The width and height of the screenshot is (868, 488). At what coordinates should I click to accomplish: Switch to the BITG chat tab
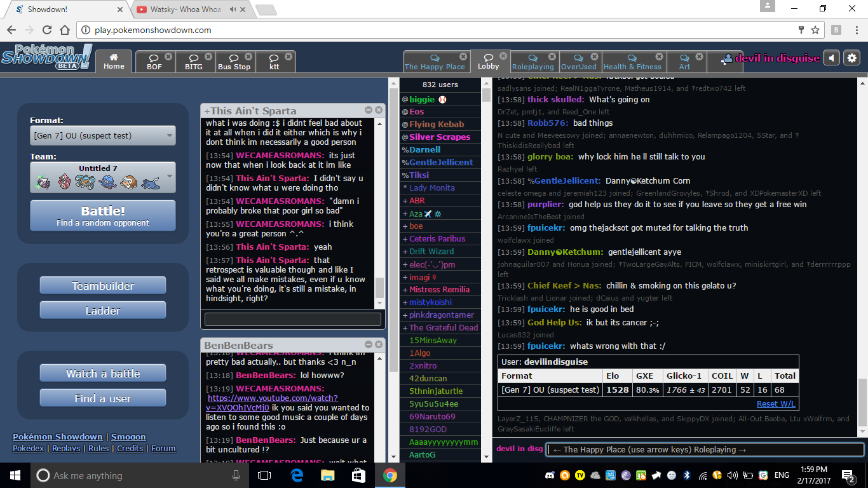pyautogui.click(x=194, y=62)
